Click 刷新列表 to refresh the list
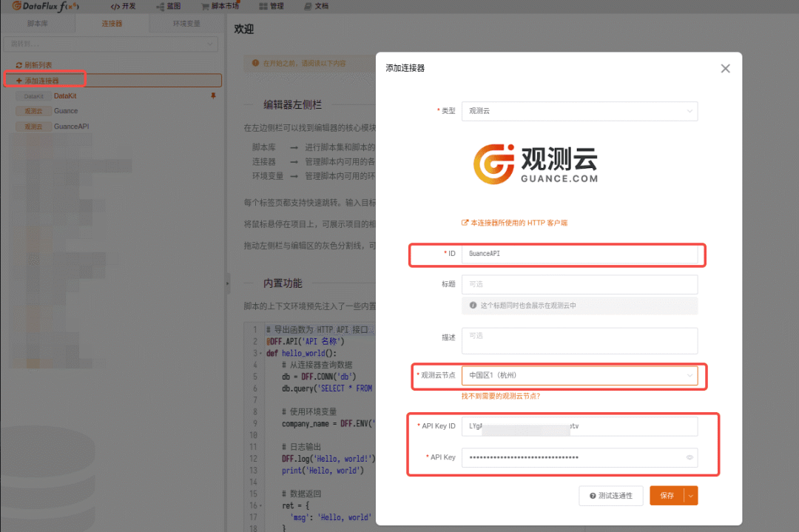 point(33,65)
